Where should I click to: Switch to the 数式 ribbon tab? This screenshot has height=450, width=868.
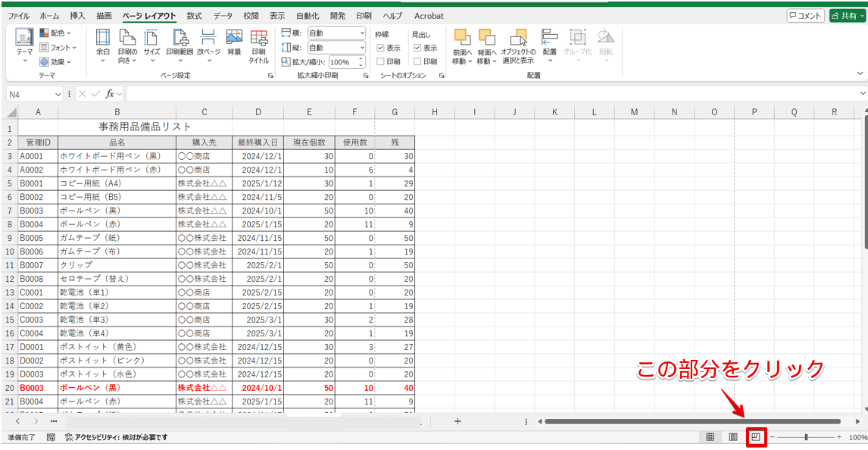pos(194,16)
